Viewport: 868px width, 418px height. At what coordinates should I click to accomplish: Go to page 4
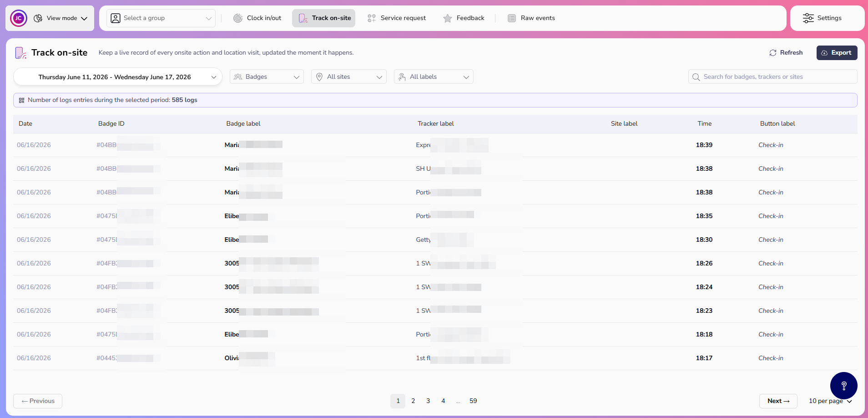(443, 401)
